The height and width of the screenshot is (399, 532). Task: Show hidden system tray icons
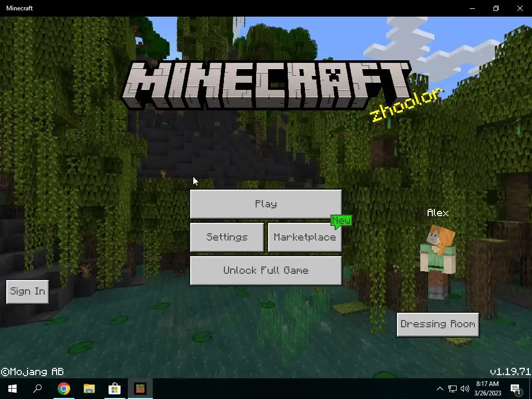(x=440, y=389)
